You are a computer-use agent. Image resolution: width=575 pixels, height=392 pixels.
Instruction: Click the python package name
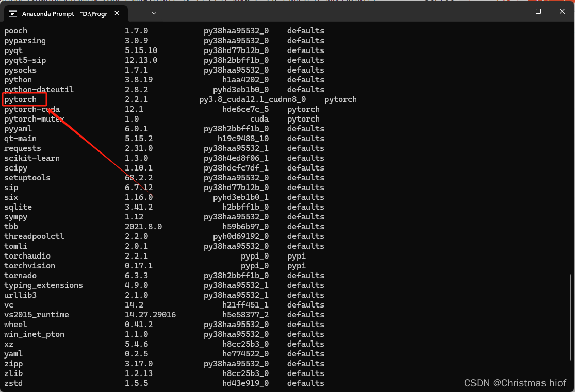18,80
